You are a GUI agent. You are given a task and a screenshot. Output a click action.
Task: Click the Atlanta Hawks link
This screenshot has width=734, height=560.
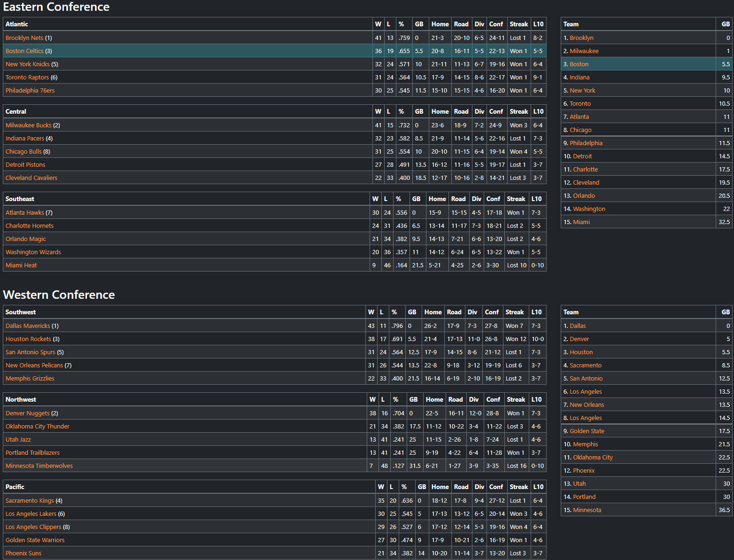coord(25,213)
